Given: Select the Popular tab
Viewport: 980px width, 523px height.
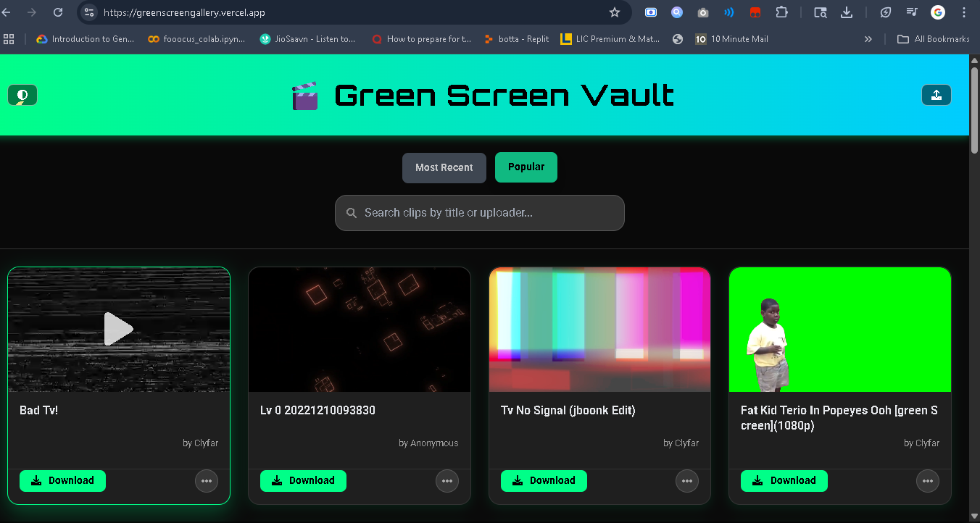Looking at the screenshot, I should (x=526, y=167).
